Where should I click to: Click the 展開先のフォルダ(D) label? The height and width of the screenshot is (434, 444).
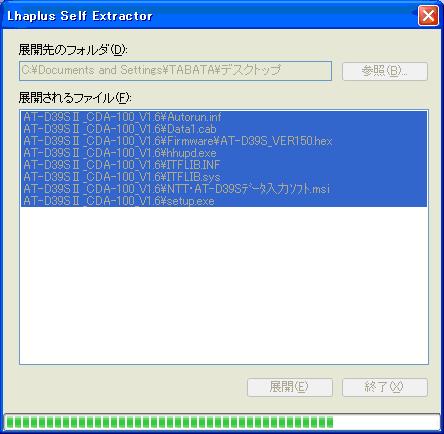pyautogui.click(x=73, y=50)
